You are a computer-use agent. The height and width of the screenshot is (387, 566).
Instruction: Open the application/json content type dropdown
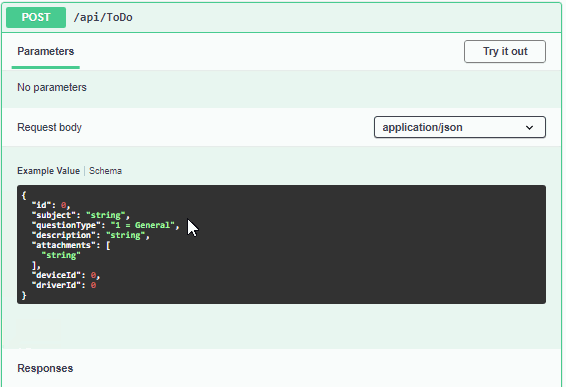click(x=460, y=127)
